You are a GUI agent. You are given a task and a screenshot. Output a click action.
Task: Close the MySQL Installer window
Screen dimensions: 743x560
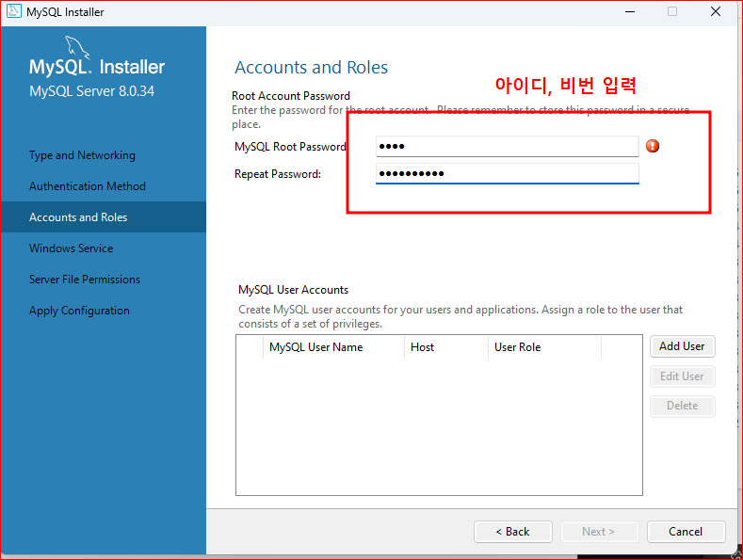716,11
